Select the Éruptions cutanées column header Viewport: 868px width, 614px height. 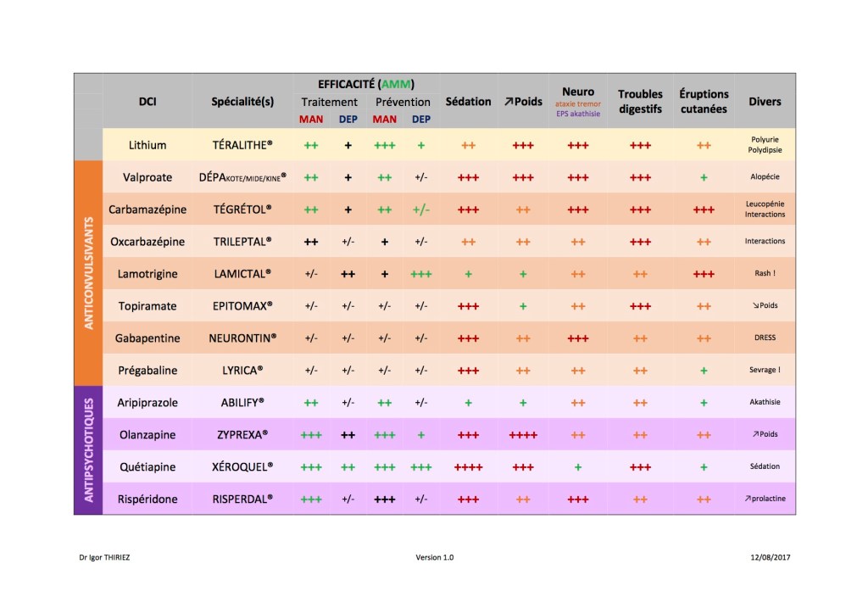pyautogui.click(x=703, y=102)
